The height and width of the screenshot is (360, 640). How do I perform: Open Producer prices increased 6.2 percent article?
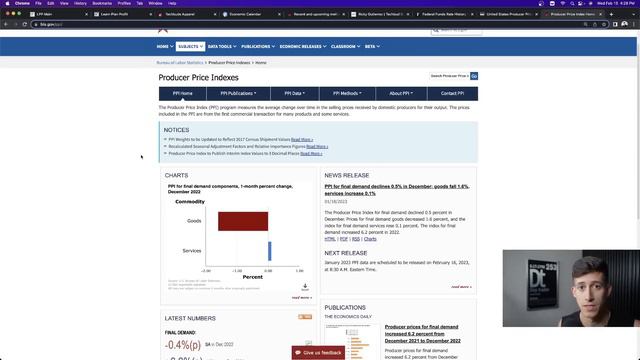tap(422, 334)
